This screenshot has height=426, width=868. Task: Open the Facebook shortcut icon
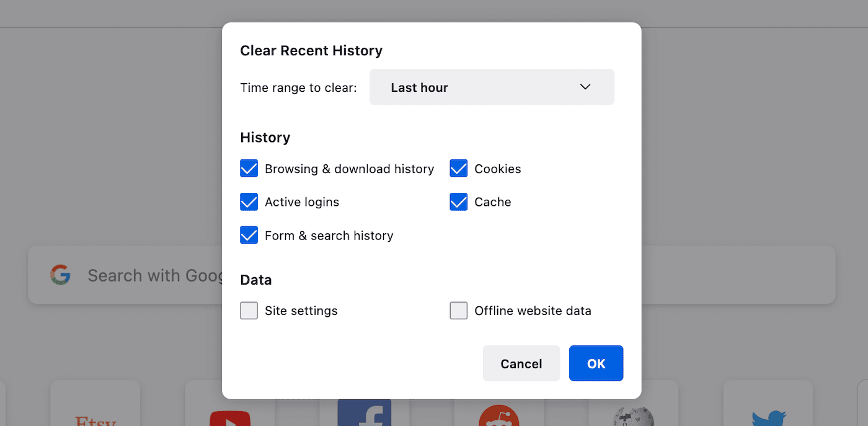point(363,415)
